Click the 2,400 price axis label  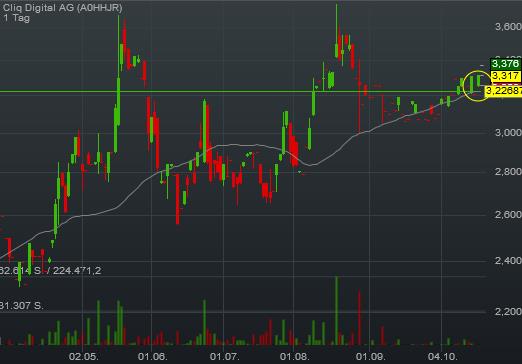(508, 260)
